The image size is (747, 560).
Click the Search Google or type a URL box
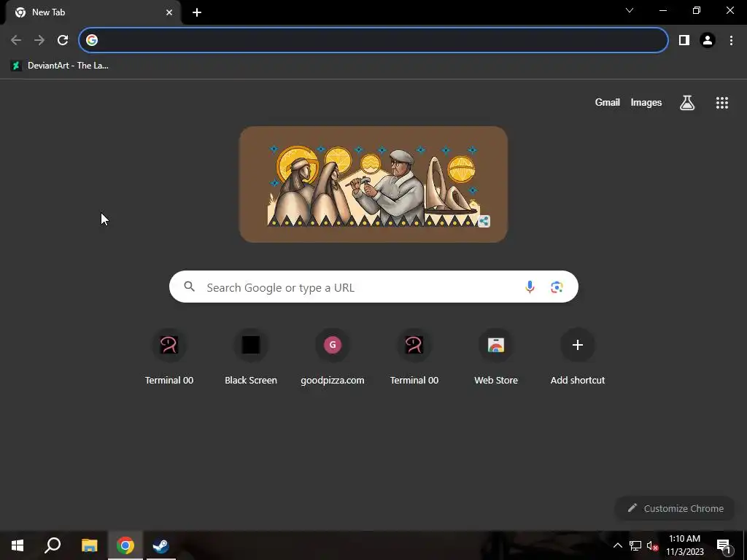pos(373,287)
